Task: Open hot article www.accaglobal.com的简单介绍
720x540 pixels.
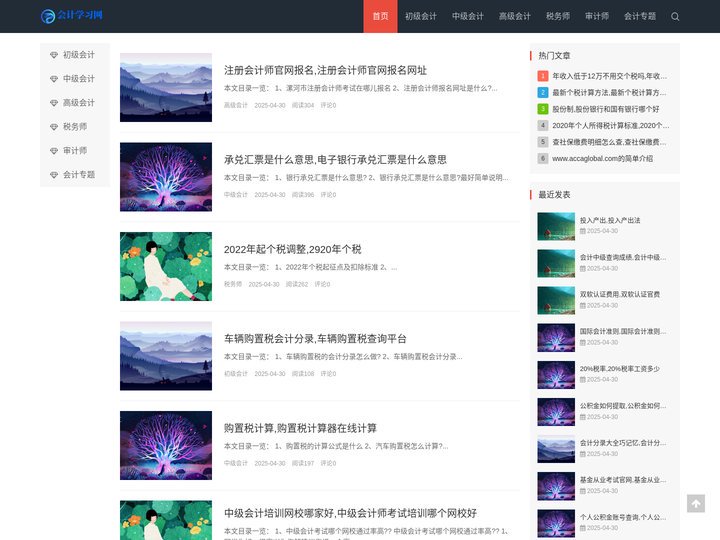Action: click(x=602, y=158)
